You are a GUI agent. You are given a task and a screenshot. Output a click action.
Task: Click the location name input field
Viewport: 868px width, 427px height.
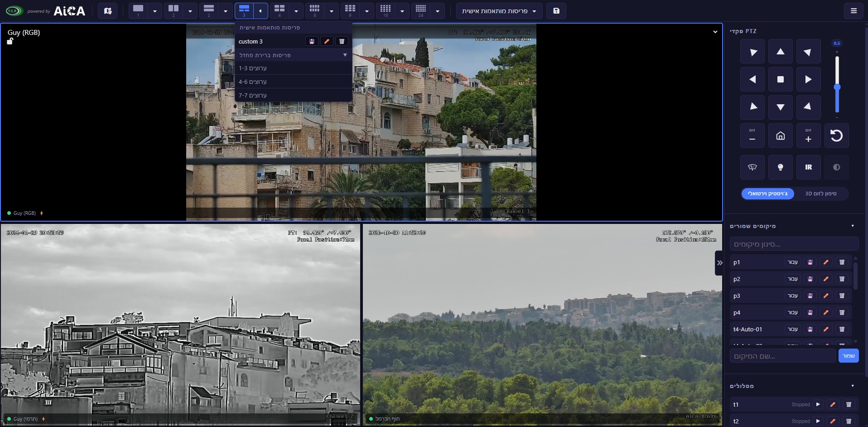point(782,356)
